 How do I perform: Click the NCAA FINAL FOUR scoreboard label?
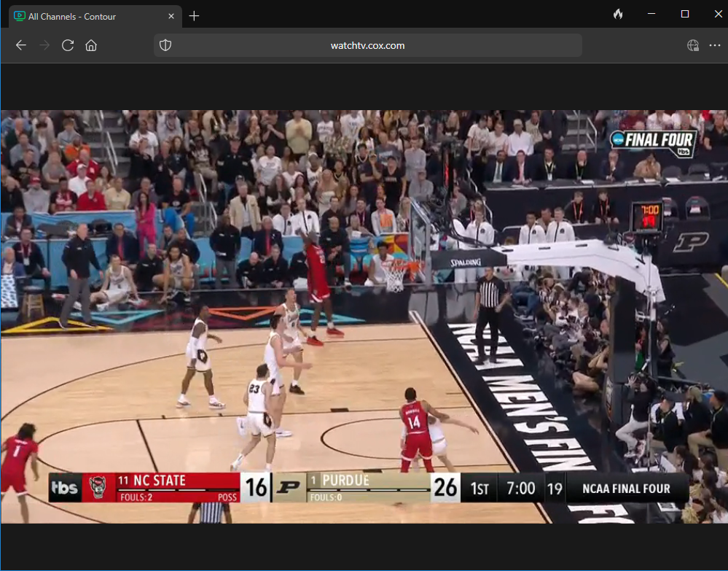626,489
